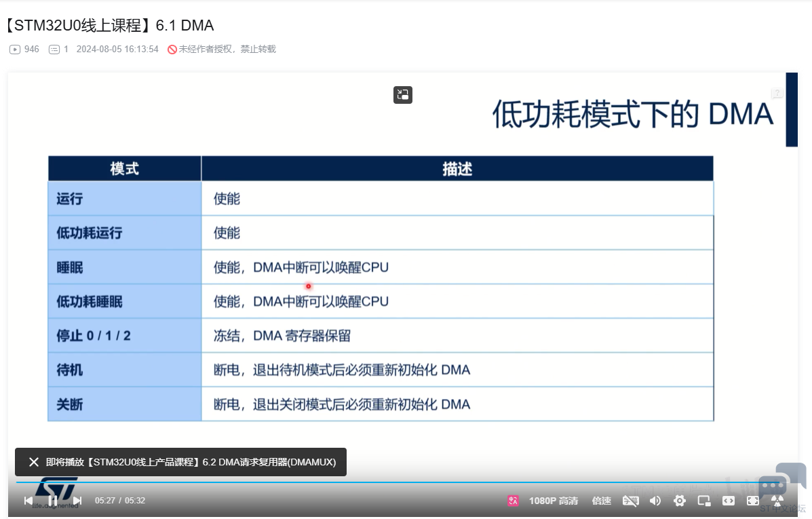Click the 模式 column header
This screenshot has width=812, height=519.
124,169
